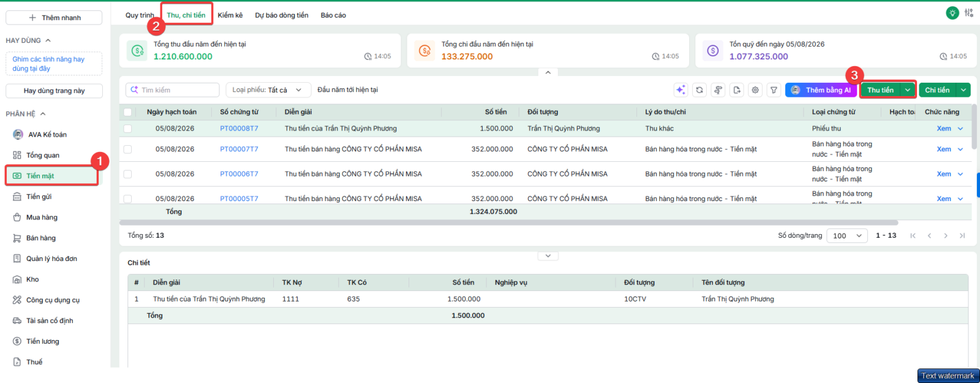
Task: Sort by Ngày hạch toán column header
Action: (171, 112)
